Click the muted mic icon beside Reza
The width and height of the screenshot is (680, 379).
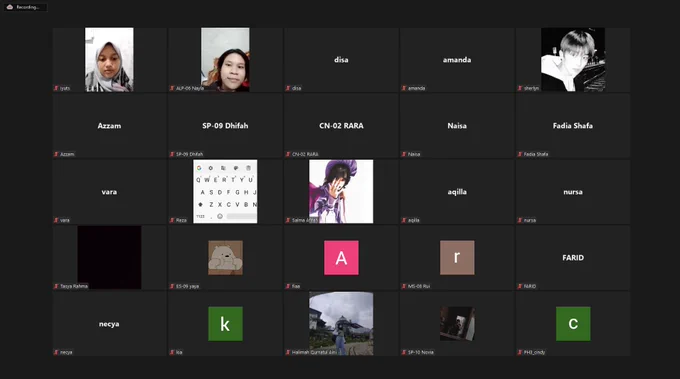click(172, 220)
